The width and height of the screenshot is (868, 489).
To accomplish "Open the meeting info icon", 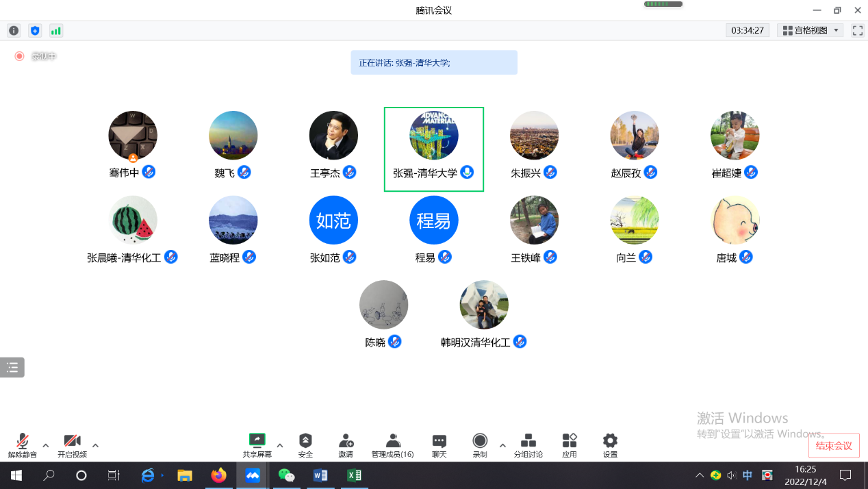I will click(14, 31).
